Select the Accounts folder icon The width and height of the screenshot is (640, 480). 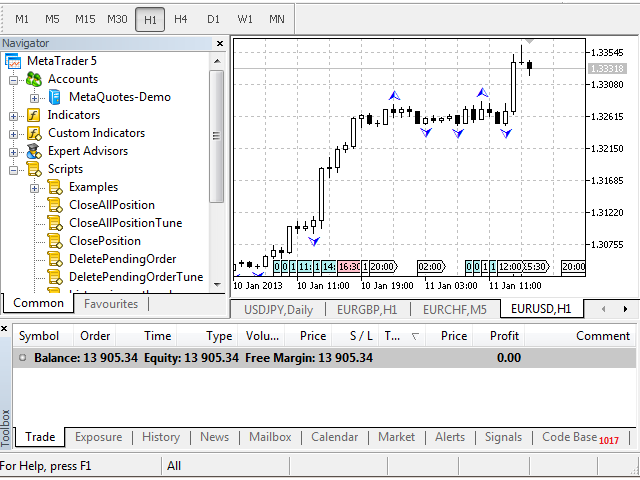pyautogui.click(x=34, y=79)
